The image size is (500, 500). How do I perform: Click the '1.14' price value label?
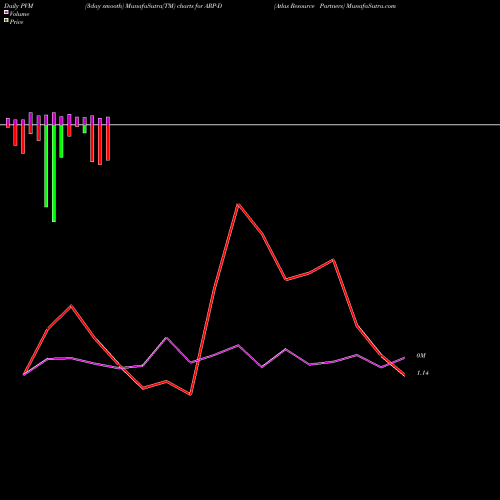pyautogui.click(x=422, y=373)
